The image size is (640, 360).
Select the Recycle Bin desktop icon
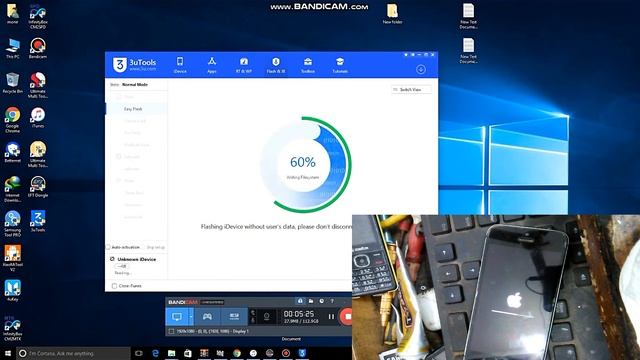coord(13,83)
